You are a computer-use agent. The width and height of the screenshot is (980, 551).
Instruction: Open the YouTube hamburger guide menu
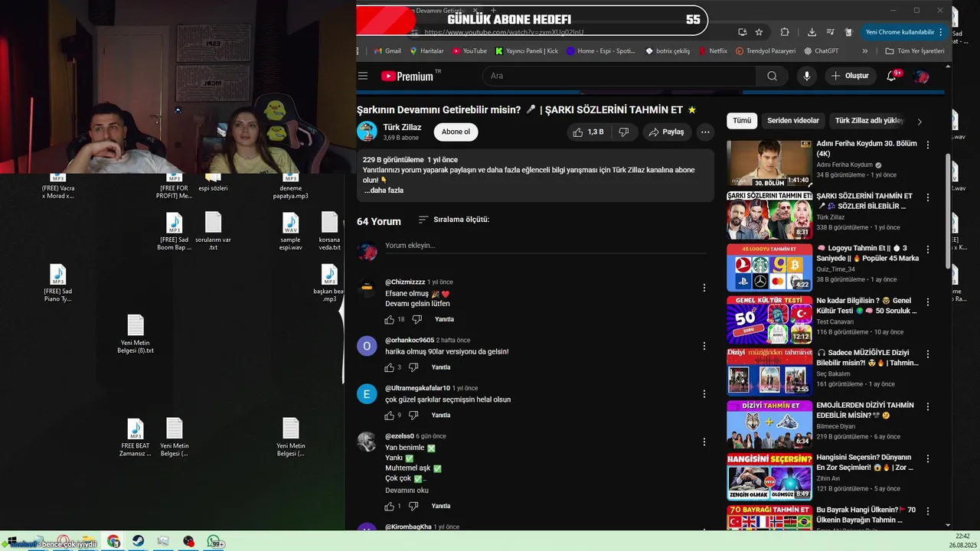363,76
